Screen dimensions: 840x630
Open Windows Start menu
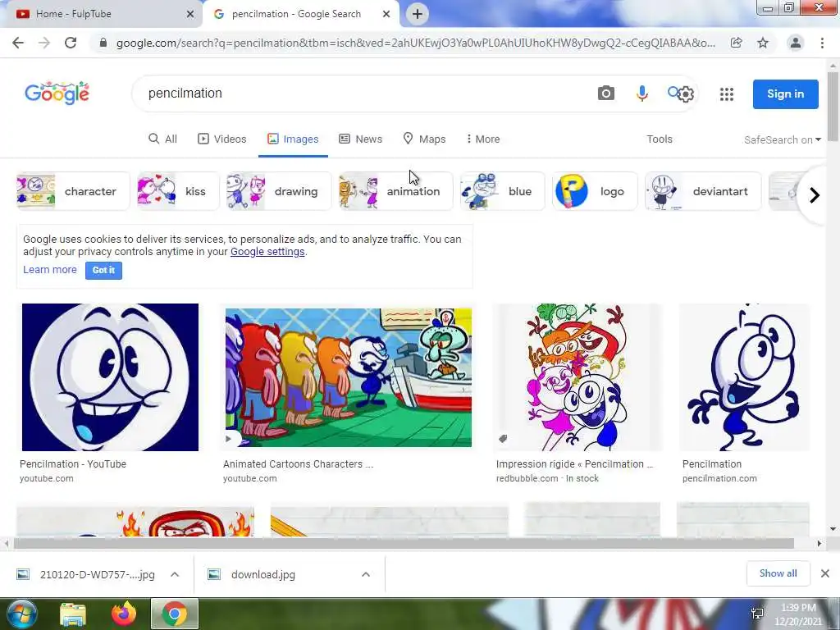click(x=21, y=614)
